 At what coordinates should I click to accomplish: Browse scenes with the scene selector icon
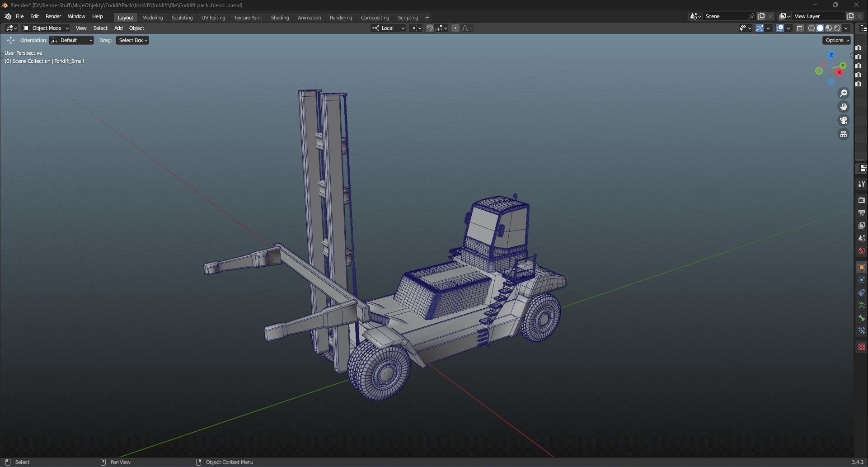pyautogui.click(x=695, y=16)
